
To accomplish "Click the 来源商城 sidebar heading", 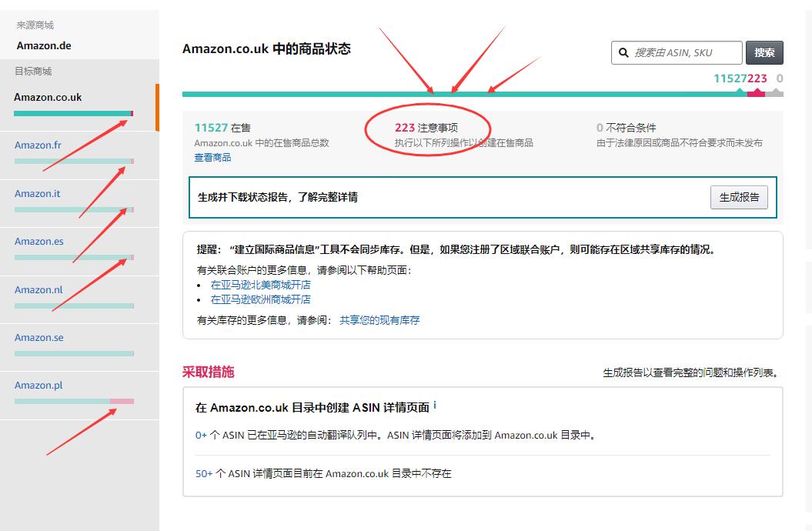I will [35, 25].
